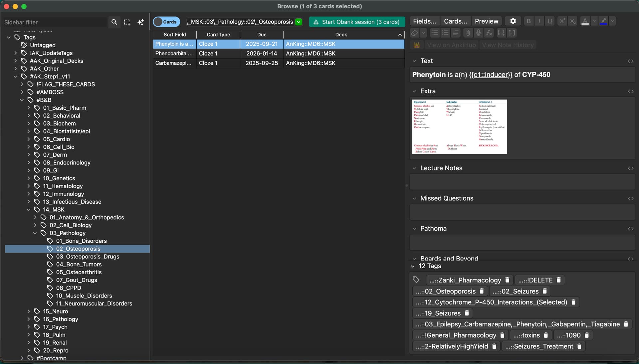Open the equations fx menu icon
639x364 pixels.
point(489,33)
